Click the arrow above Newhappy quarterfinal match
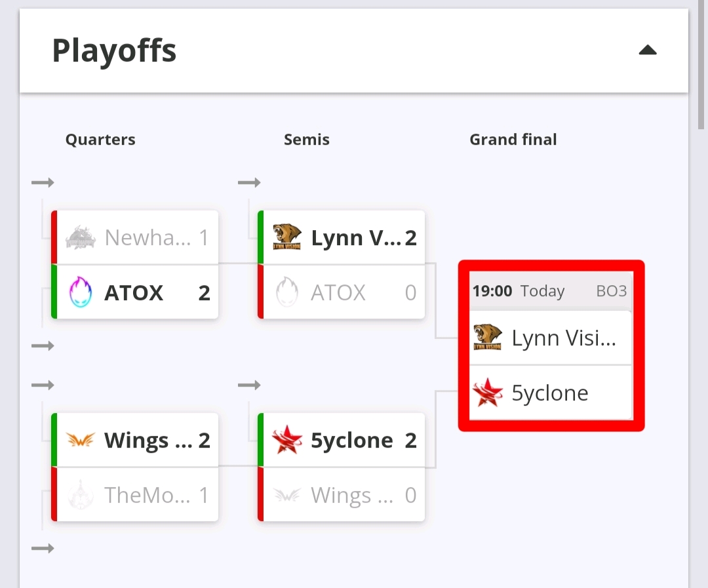The image size is (708, 588). coord(43,182)
